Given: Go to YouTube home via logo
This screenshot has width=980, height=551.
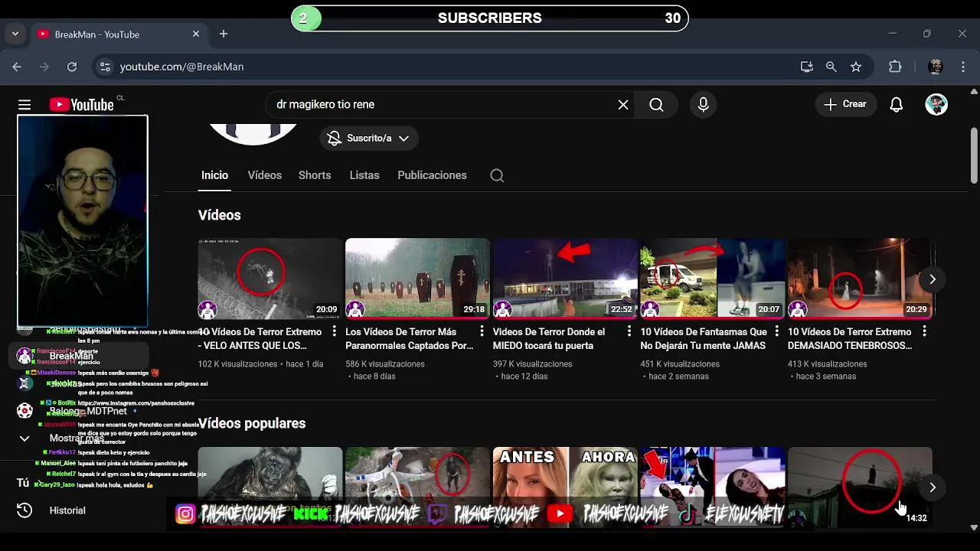Looking at the screenshot, I should pyautogui.click(x=81, y=105).
